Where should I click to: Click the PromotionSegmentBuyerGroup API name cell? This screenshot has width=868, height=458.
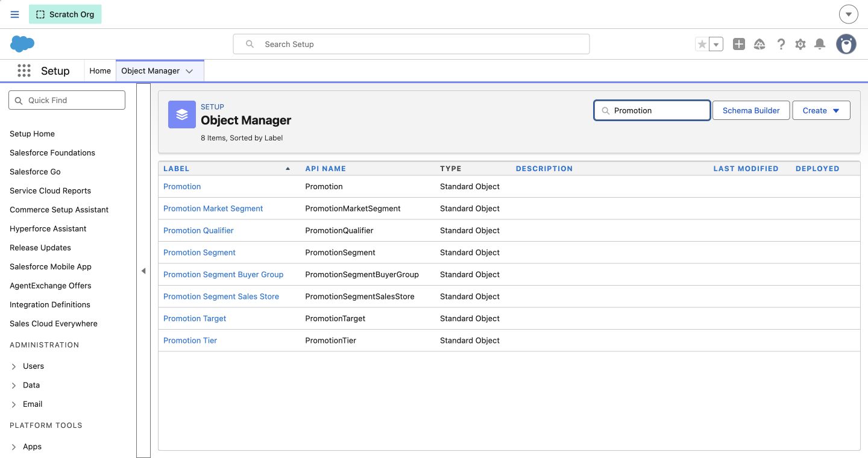click(x=362, y=274)
